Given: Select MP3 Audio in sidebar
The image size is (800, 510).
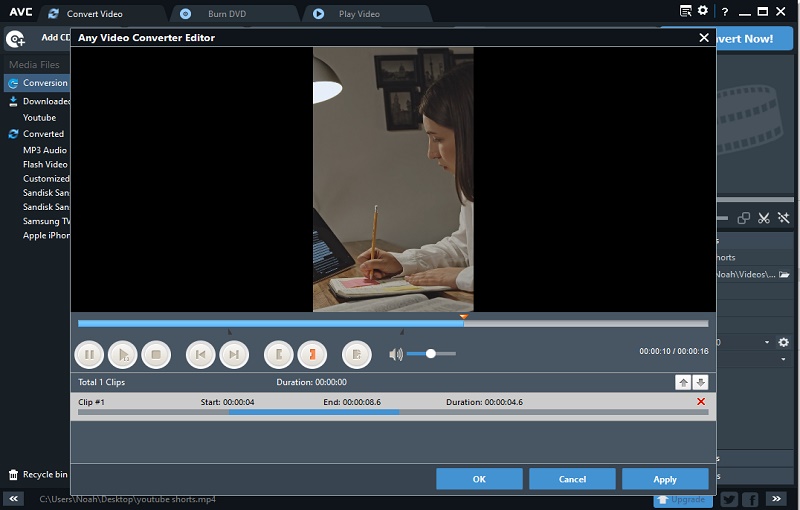Looking at the screenshot, I should [x=45, y=150].
